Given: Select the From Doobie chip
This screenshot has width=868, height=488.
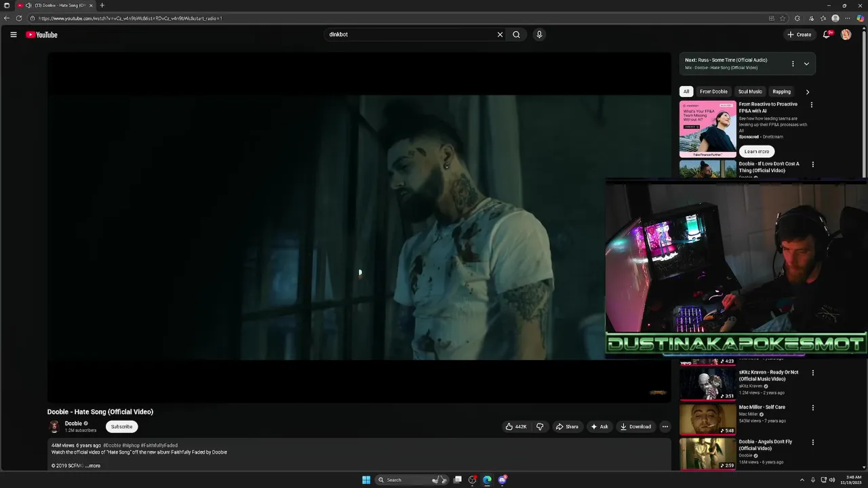Looking at the screenshot, I should pyautogui.click(x=713, y=91).
